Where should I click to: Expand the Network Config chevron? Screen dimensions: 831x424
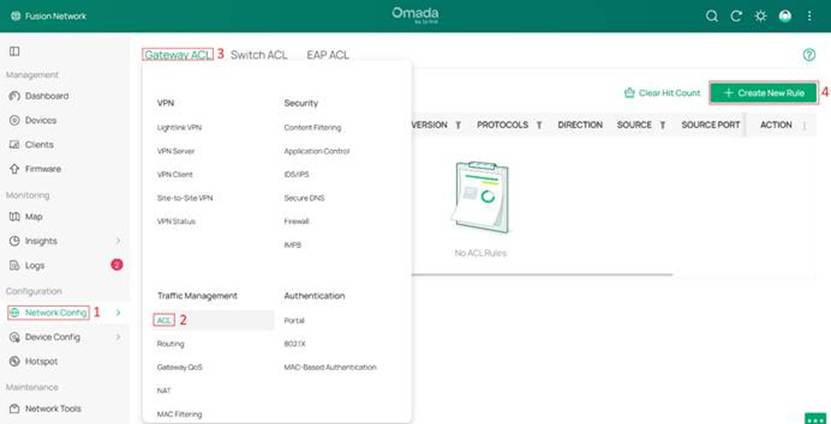(x=118, y=313)
